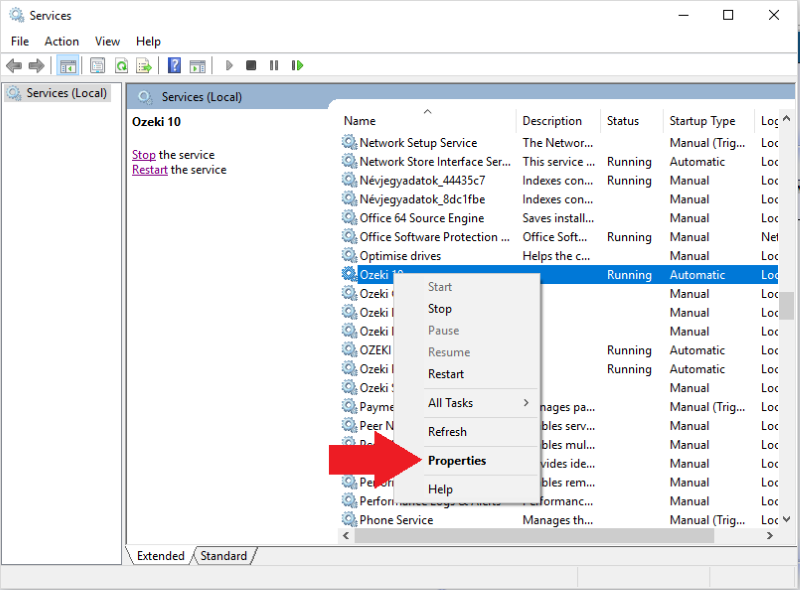The width and height of the screenshot is (800, 590).
Task: Click the Export List toolbar icon
Action: (x=144, y=65)
